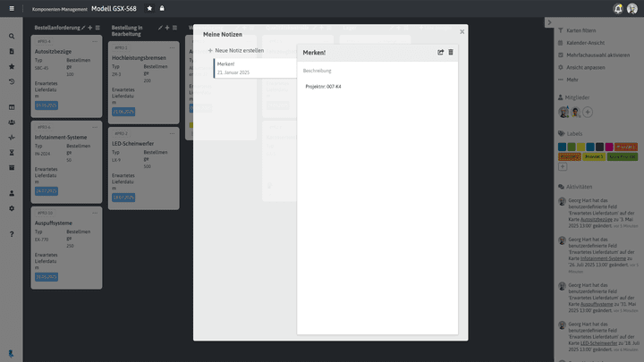Star the Modell GSX-568 board

click(x=149, y=8)
